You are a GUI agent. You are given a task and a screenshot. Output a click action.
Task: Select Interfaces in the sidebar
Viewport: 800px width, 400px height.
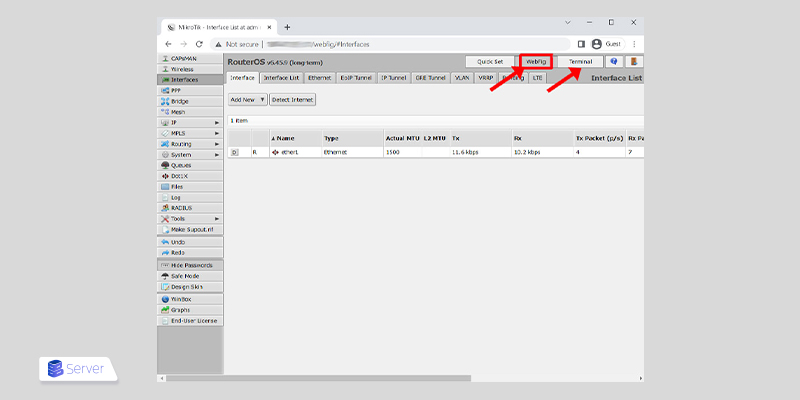pos(190,80)
